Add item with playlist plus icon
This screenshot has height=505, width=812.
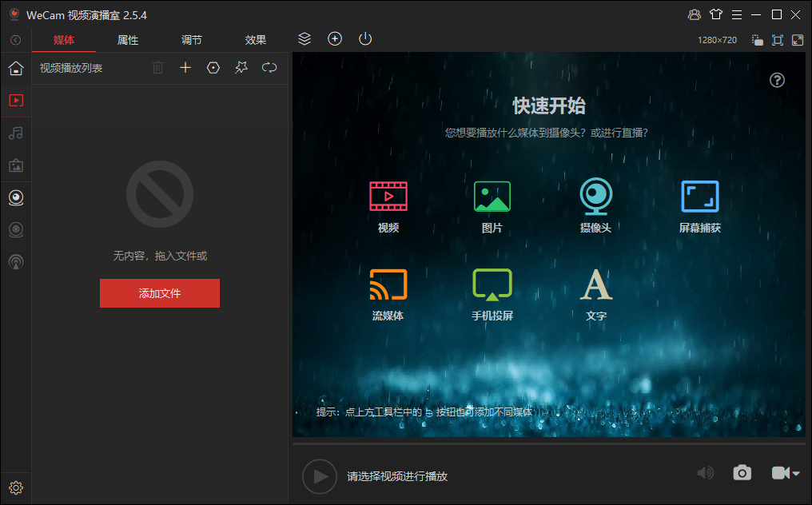(185, 67)
